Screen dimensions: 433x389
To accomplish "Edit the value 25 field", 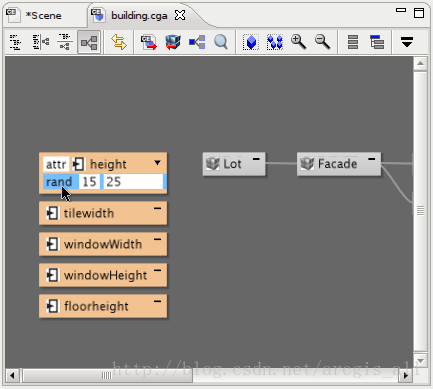I will 133,182.
